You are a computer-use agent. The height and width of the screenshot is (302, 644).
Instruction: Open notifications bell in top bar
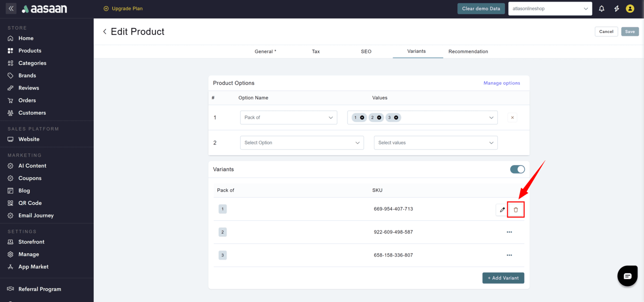[602, 8]
